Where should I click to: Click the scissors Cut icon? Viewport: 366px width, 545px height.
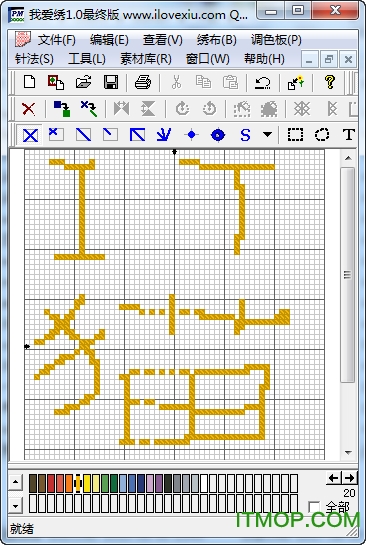(176, 82)
